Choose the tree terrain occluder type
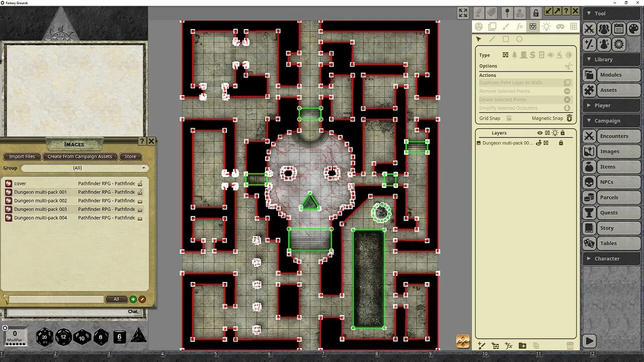The image size is (644, 362). [x=515, y=55]
